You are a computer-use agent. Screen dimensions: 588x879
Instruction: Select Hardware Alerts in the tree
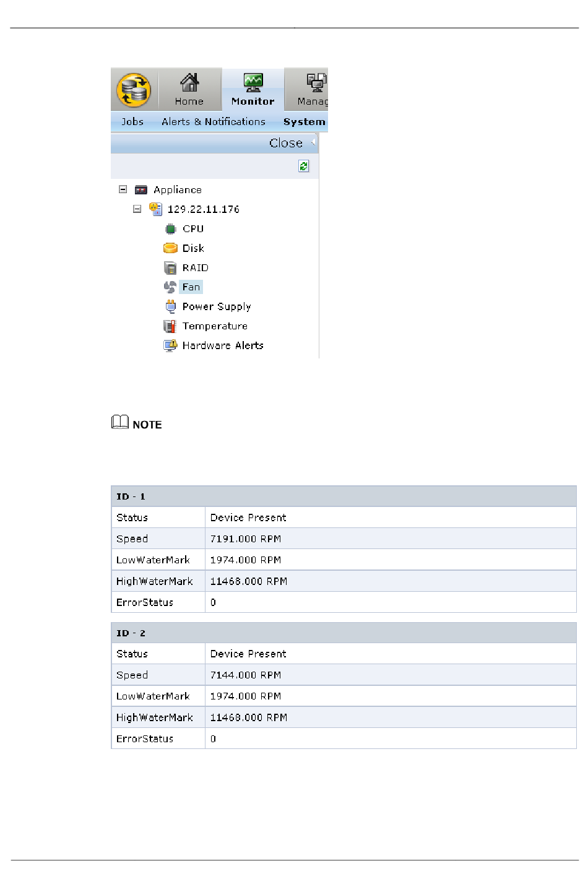[x=223, y=345]
